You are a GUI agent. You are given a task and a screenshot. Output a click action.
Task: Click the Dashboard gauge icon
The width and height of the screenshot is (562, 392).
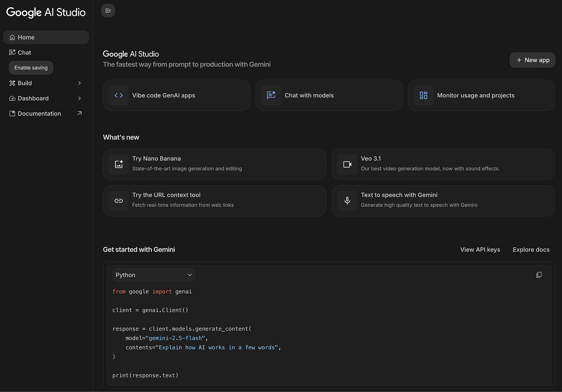tap(12, 98)
